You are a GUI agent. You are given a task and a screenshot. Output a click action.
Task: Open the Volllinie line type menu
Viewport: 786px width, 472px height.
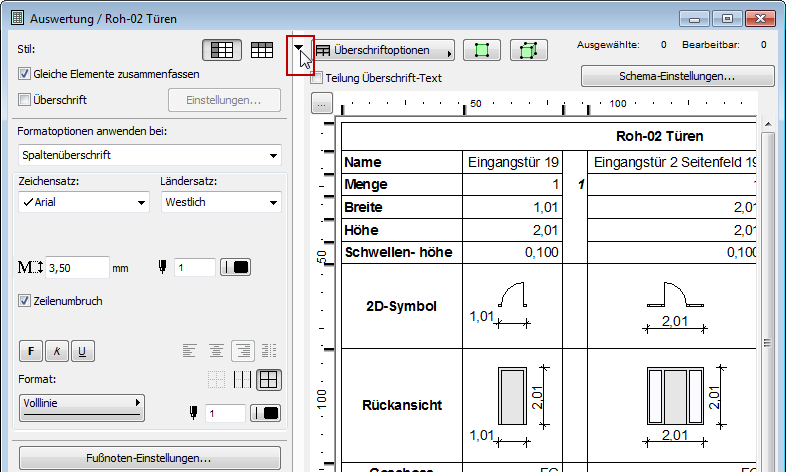pos(82,407)
